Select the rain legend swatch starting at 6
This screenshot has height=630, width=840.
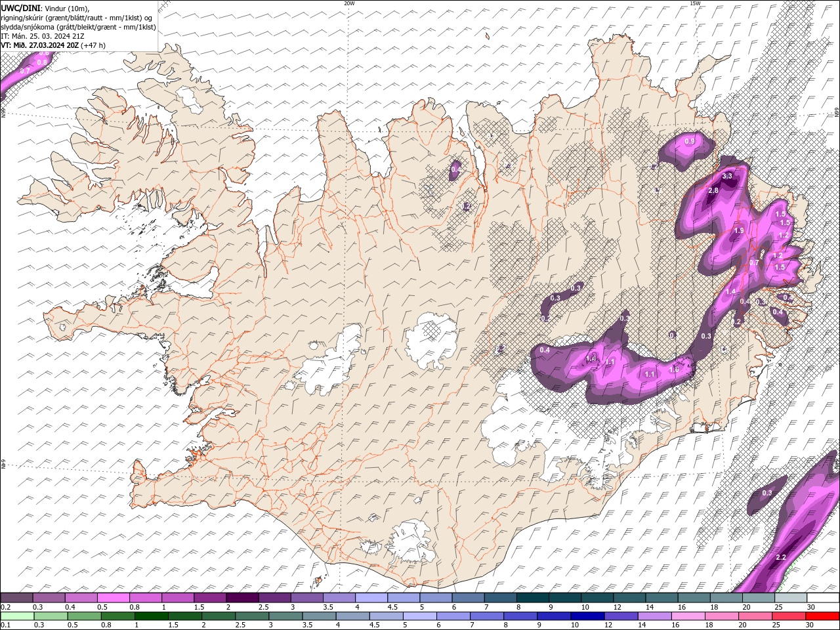pyautogui.click(x=453, y=616)
